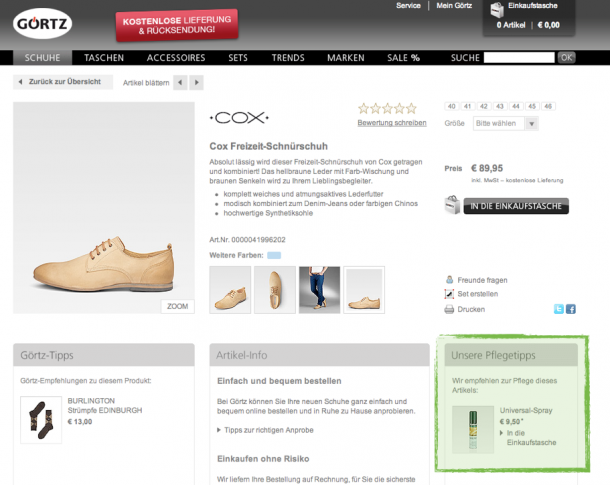Click the In die Einkaufstasche button

click(x=516, y=206)
